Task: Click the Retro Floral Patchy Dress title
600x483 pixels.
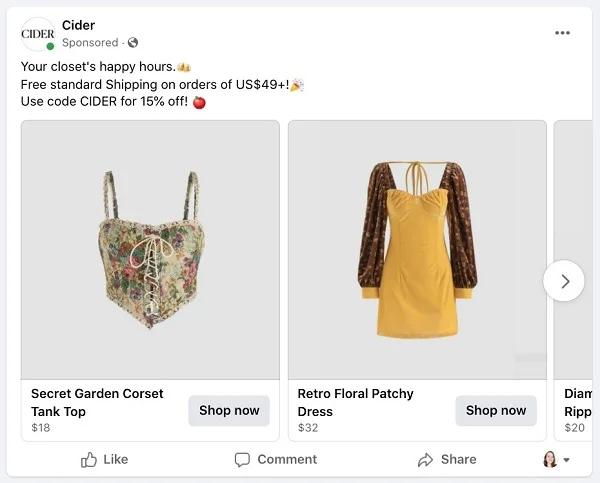Action: pos(355,402)
